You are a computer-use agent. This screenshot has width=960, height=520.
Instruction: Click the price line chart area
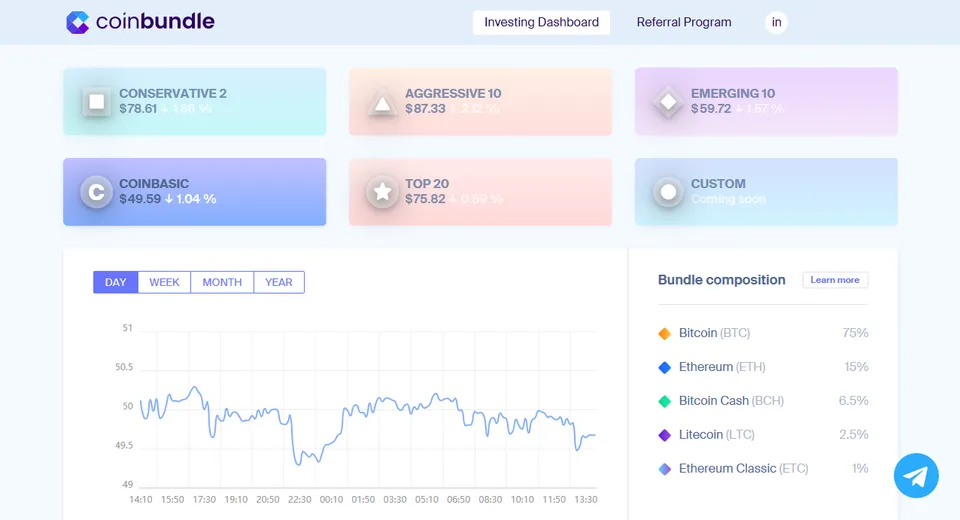[368, 409]
